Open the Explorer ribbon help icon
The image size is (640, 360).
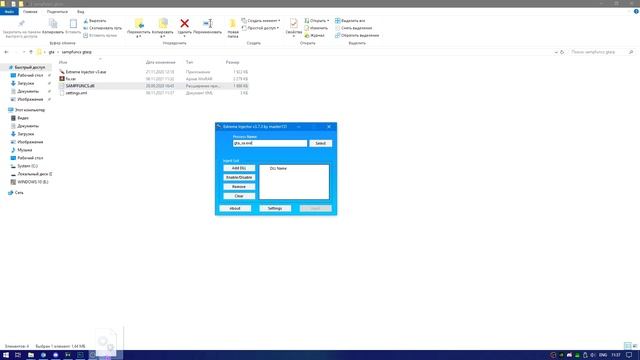(636, 11)
